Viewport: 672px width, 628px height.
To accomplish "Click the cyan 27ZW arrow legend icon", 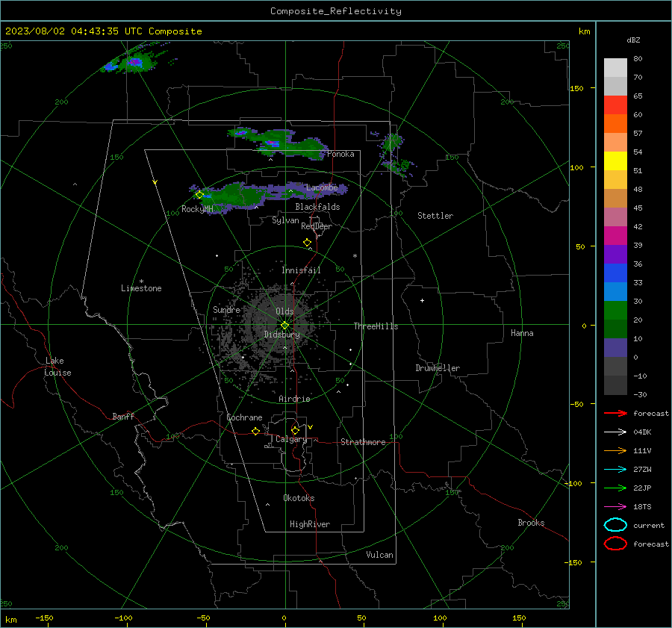I will click(615, 470).
